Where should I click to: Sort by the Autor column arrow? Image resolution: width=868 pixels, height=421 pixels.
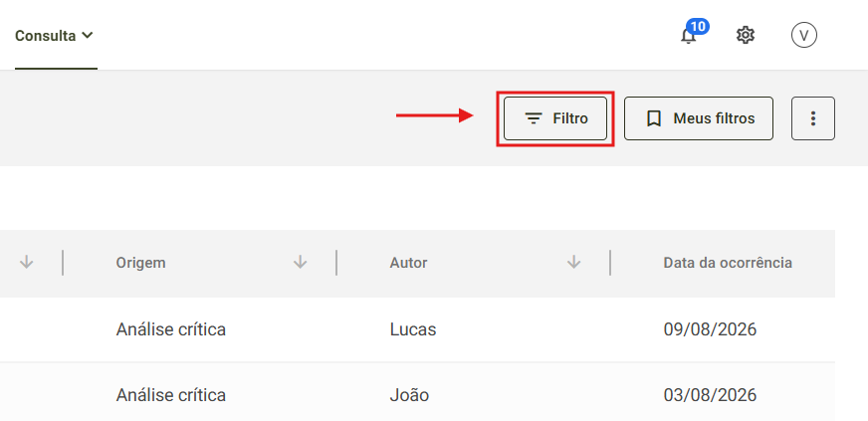574,262
